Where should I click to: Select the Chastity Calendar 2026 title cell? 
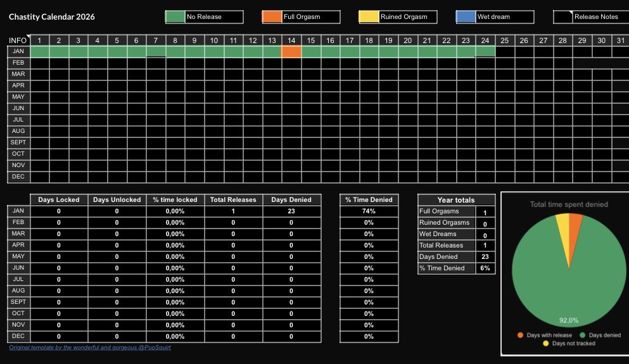[x=52, y=17]
